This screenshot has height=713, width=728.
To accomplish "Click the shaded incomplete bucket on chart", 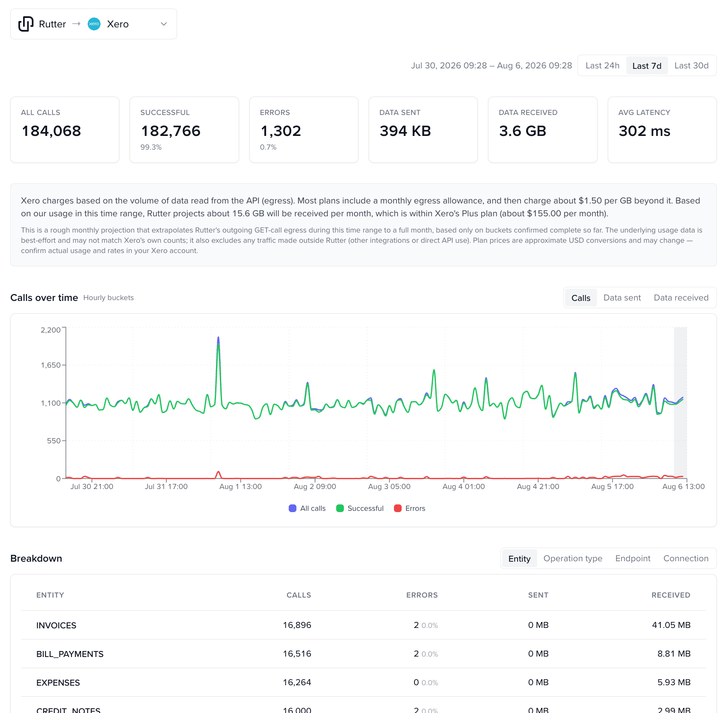I will tap(680, 403).
